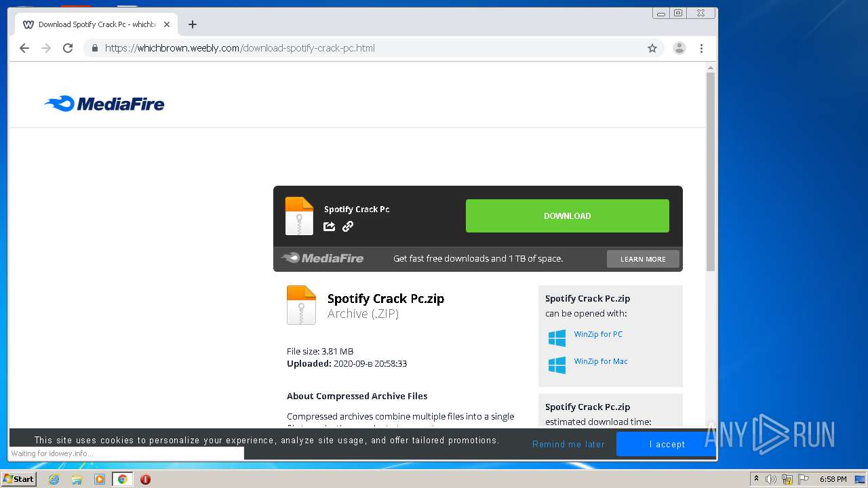This screenshot has height=488, width=868.
Task: Click 'Get fast free downloads and 1 TB' text
Action: click(478, 258)
